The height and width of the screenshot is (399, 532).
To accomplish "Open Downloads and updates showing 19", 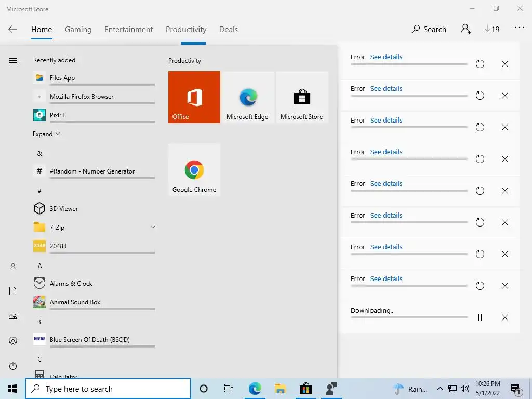I will coord(491,30).
